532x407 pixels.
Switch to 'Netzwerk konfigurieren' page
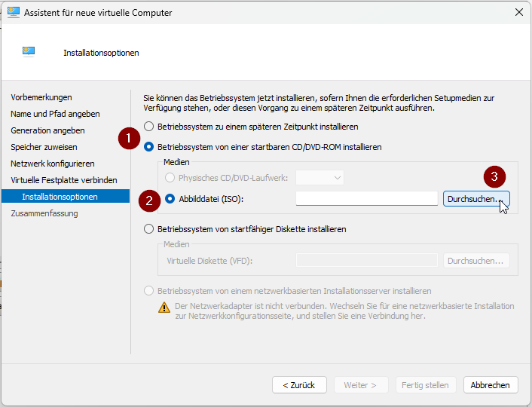point(53,164)
